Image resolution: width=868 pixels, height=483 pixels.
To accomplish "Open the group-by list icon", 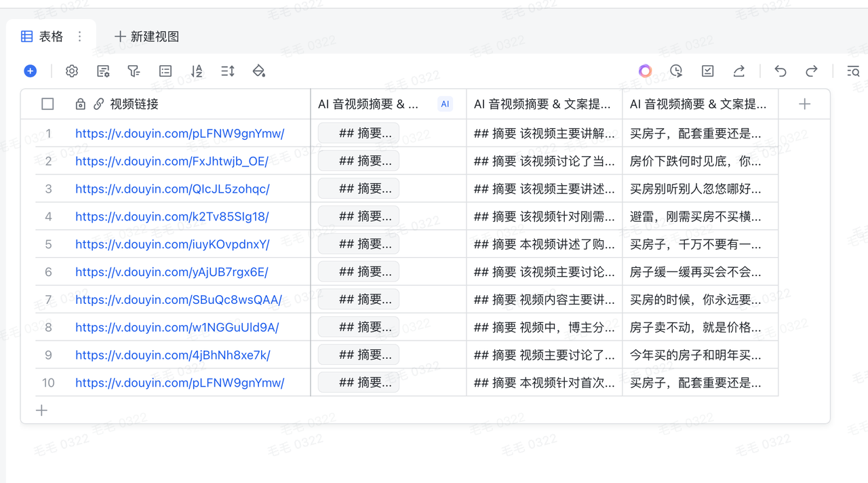I will [x=165, y=71].
